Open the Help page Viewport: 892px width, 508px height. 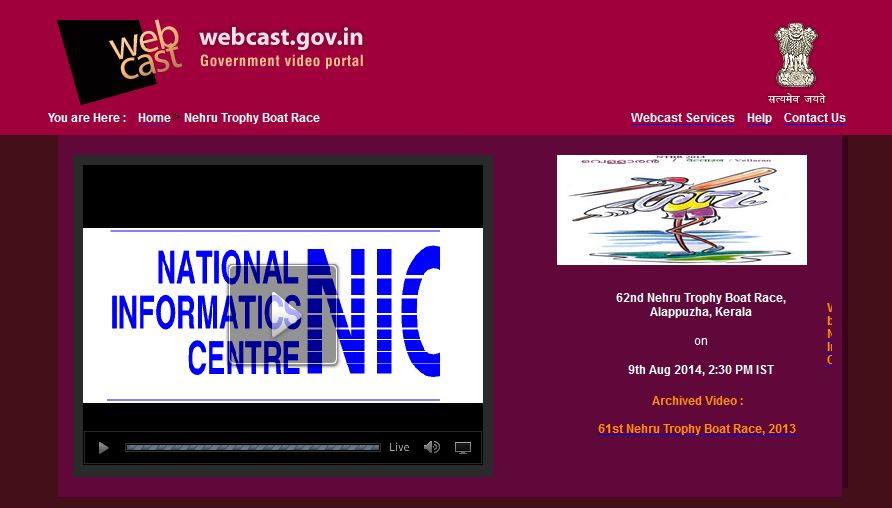(759, 118)
